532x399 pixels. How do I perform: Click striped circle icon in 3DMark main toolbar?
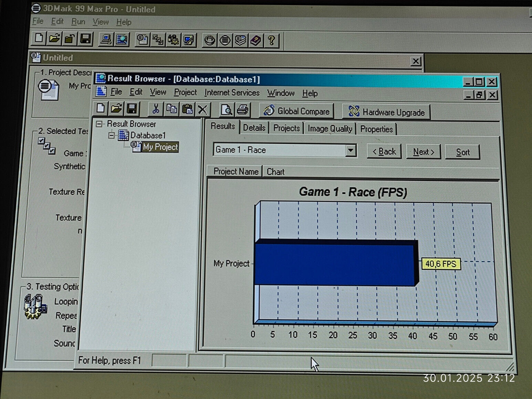[x=225, y=41]
